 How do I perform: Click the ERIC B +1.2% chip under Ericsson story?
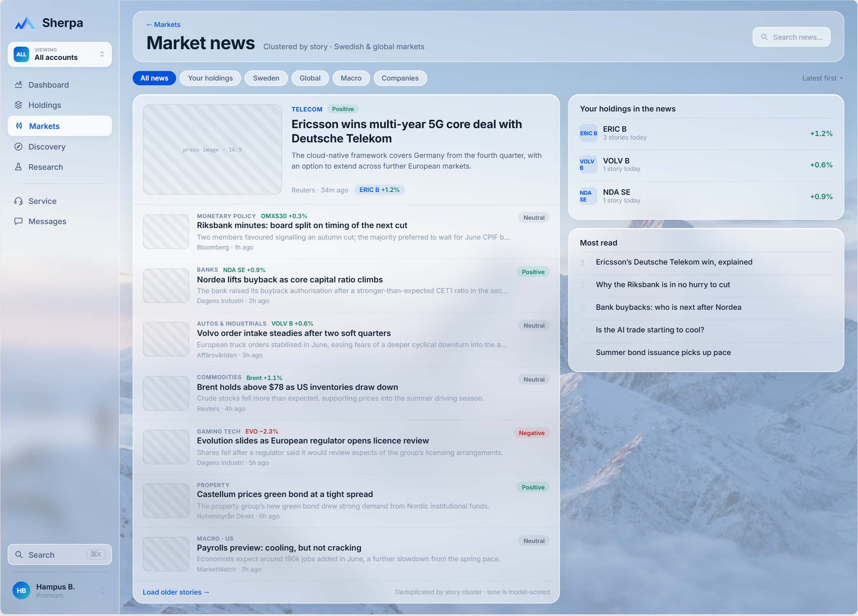coord(379,190)
